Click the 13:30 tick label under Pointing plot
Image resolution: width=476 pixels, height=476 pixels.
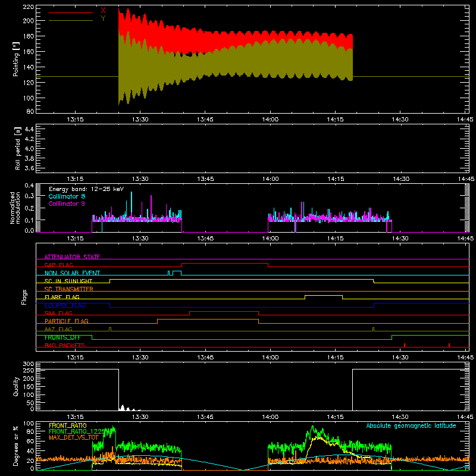coord(140,120)
